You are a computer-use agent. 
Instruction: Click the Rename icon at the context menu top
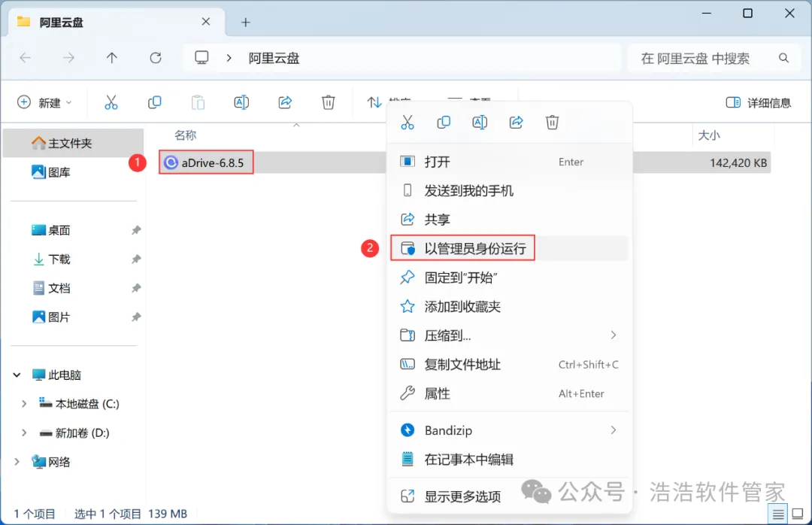[480, 123]
